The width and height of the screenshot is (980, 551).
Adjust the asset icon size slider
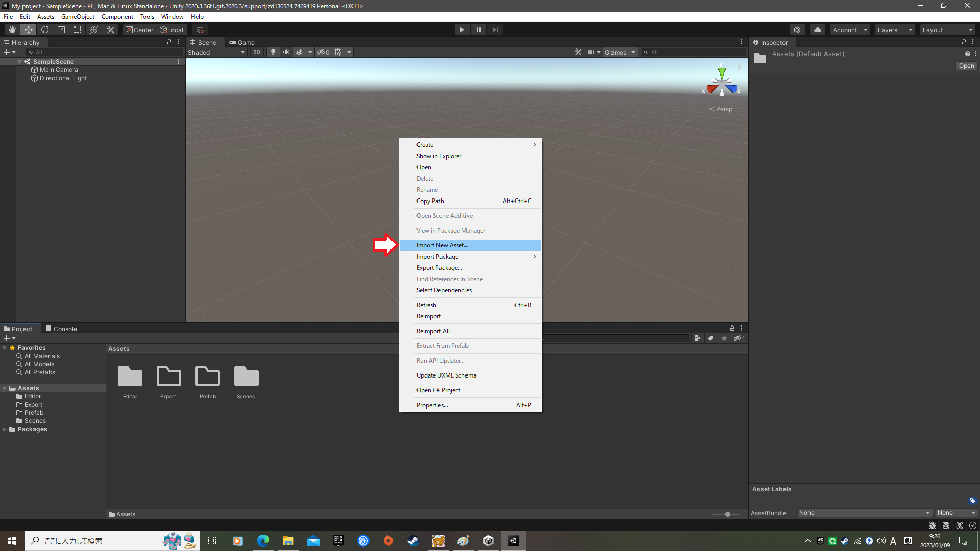tap(727, 514)
